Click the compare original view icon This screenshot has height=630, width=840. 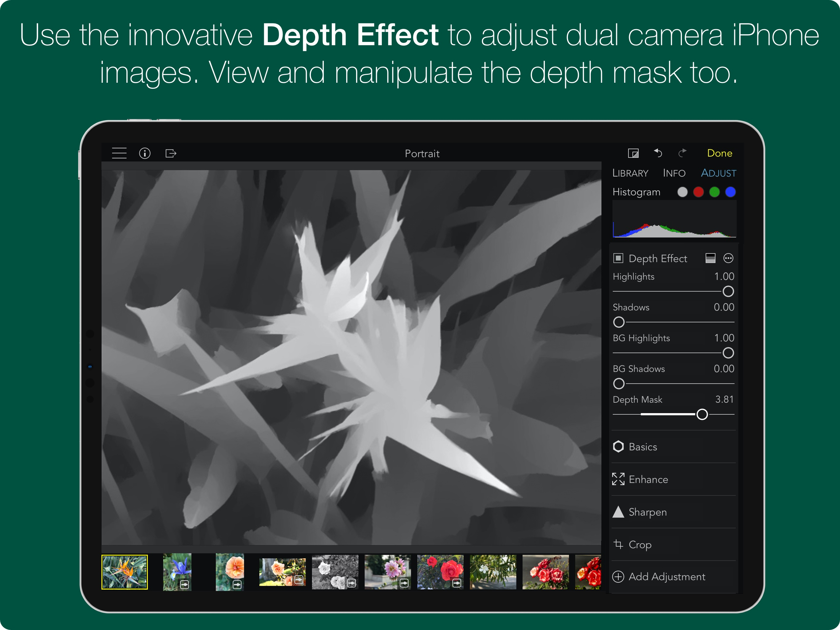tap(633, 153)
